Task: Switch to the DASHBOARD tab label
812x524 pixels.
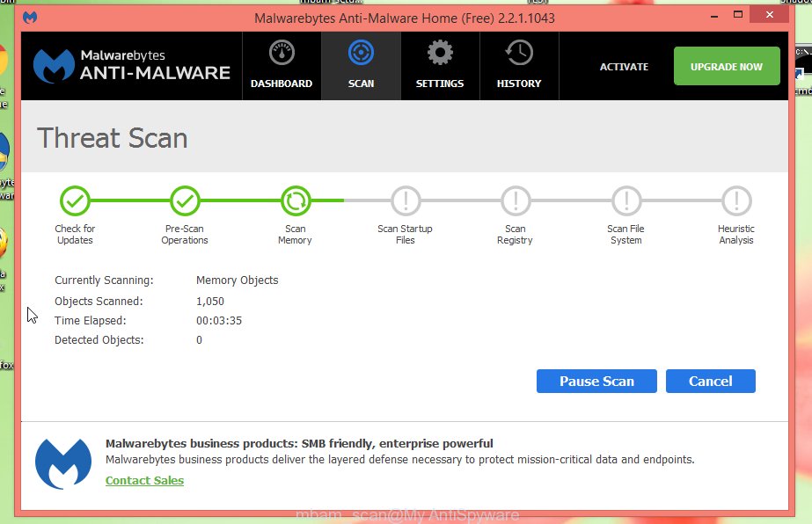Action: [282, 84]
